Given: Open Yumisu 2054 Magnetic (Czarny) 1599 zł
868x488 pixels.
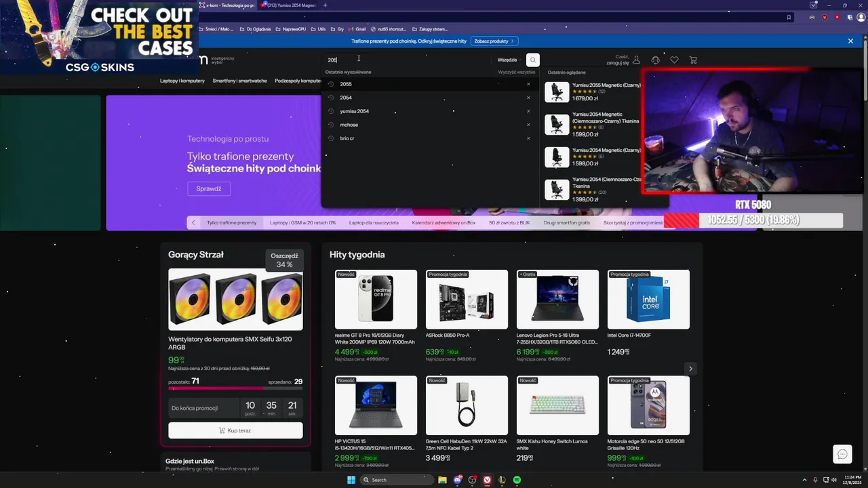Looking at the screenshot, I should 592,157.
